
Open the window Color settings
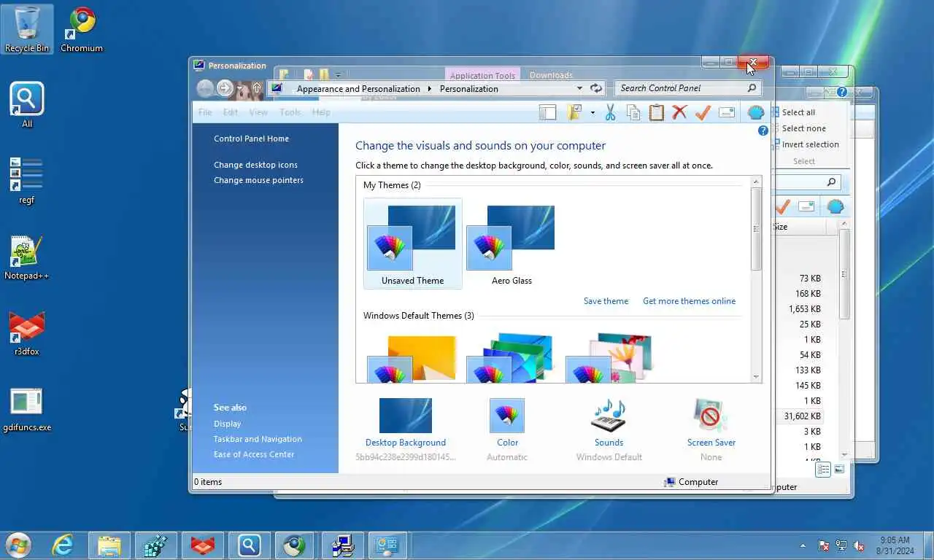click(507, 416)
